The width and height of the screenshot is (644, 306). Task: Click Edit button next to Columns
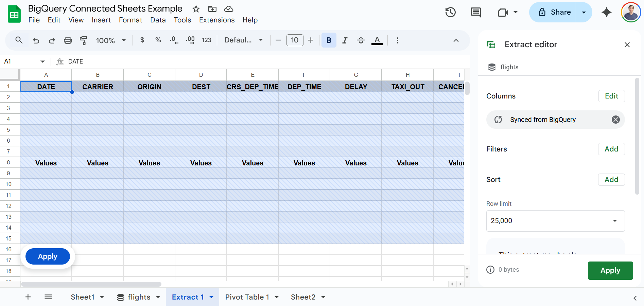[x=611, y=96]
